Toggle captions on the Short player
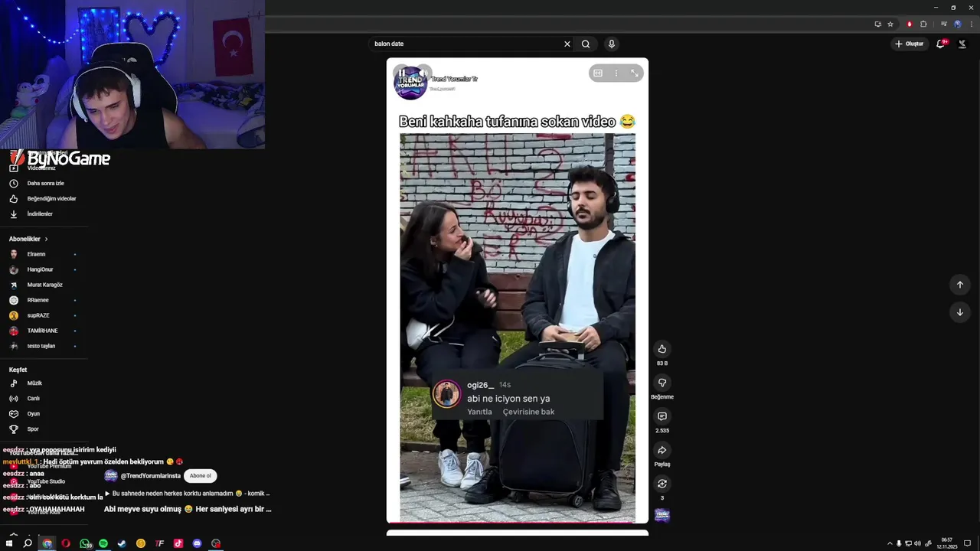Screen dimensions: 980x551 click(x=598, y=73)
